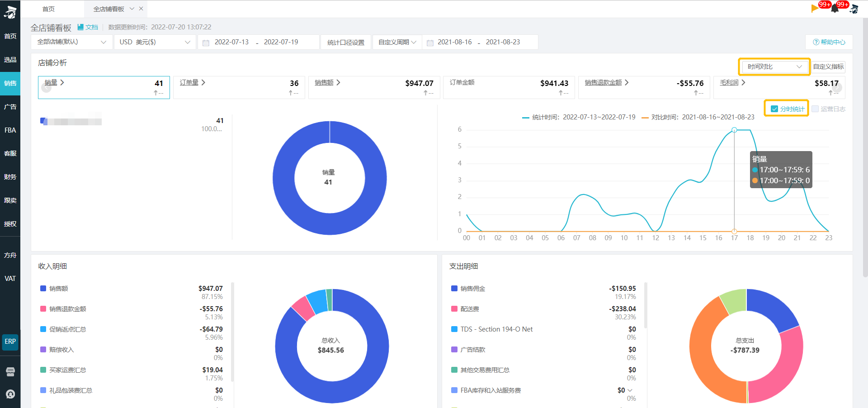Select the 销售退款金额 metric card
868x408 pixels.
pyautogui.click(x=644, y=87)
